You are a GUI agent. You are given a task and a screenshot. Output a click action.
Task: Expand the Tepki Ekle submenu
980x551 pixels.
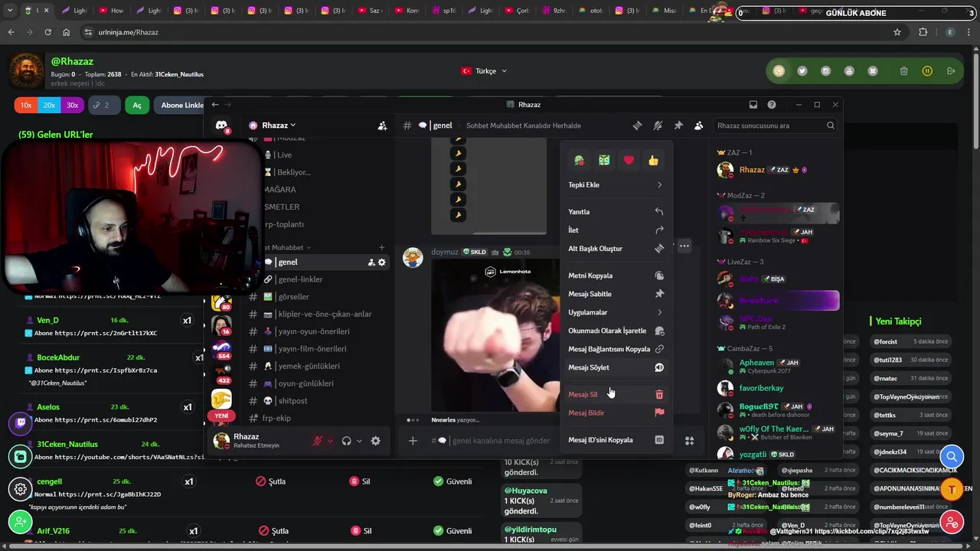point(616,184)
